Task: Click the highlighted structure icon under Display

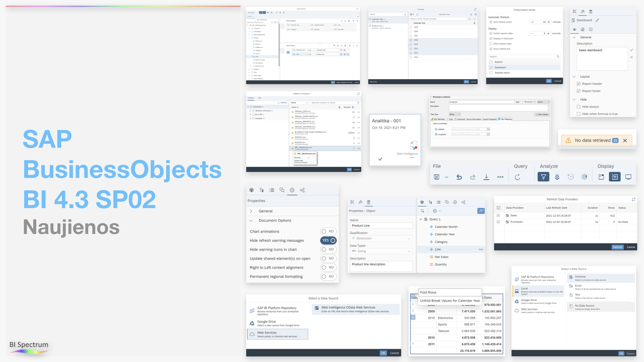Action: 615,177
